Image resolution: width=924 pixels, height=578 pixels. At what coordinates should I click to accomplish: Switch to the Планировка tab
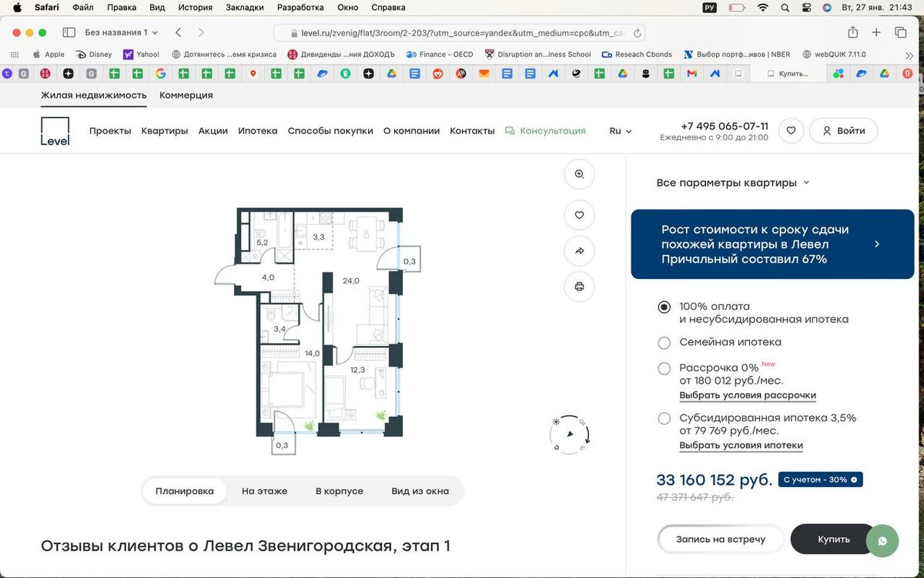[185, 491]
